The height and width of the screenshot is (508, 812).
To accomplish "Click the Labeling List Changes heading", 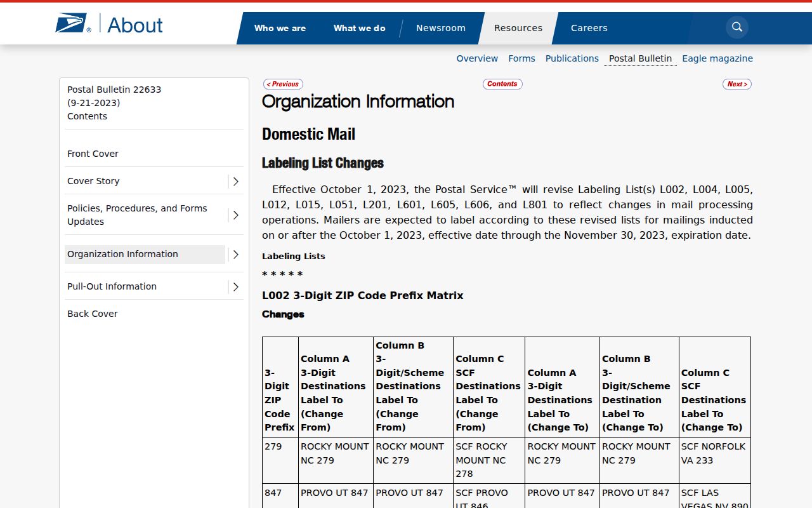I will (x=323, y=163).
